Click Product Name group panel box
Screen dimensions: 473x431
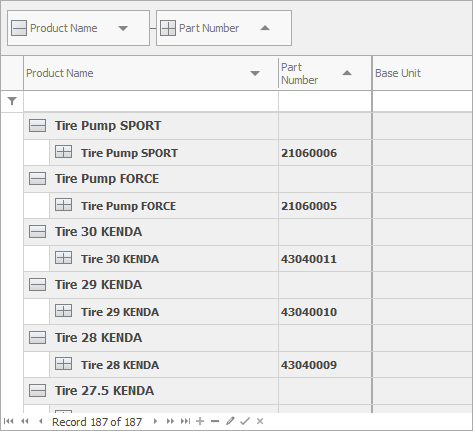(x=78, y=28)
